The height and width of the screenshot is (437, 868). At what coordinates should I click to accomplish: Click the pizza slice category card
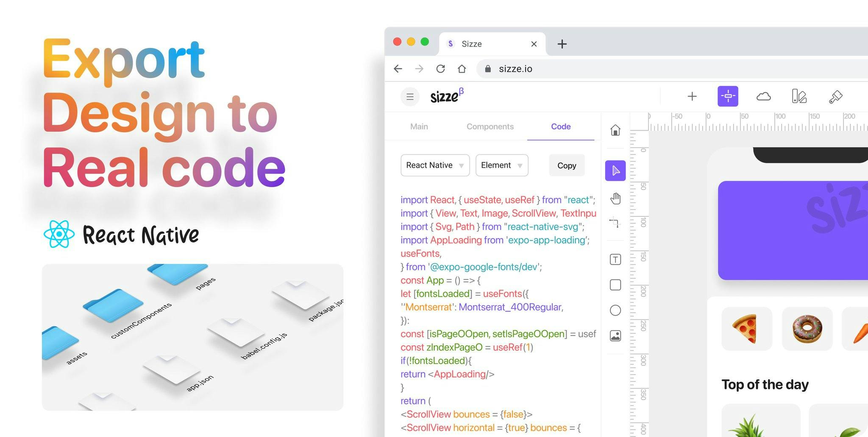click(746, 329)
